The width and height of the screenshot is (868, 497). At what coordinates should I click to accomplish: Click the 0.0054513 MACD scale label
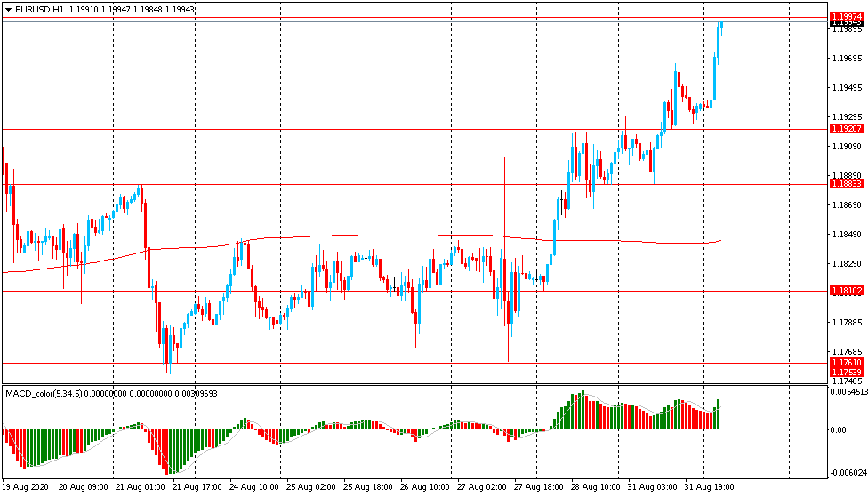[x=848, y=392]
